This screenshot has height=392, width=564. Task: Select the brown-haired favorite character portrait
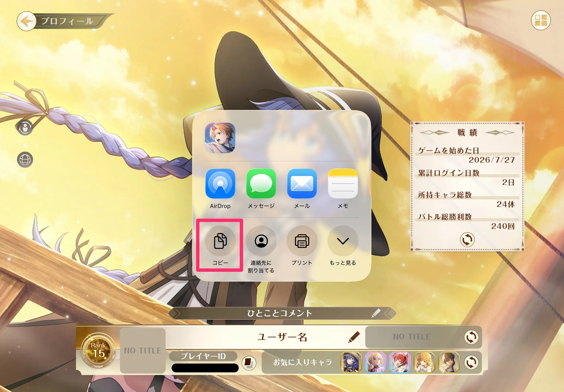449,362
